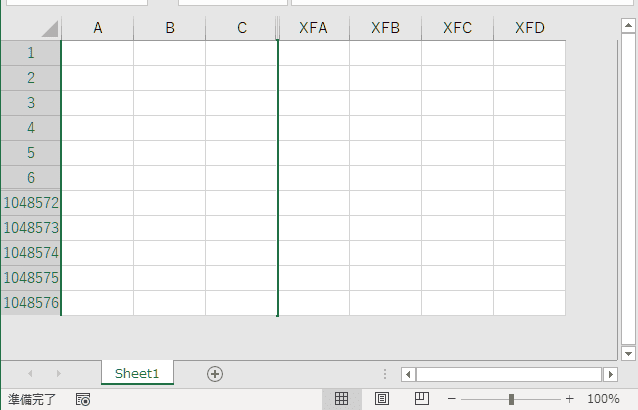638x410 pixels.
Task: Add a new sheet with plus icon
Action: [x=214, y=373]
